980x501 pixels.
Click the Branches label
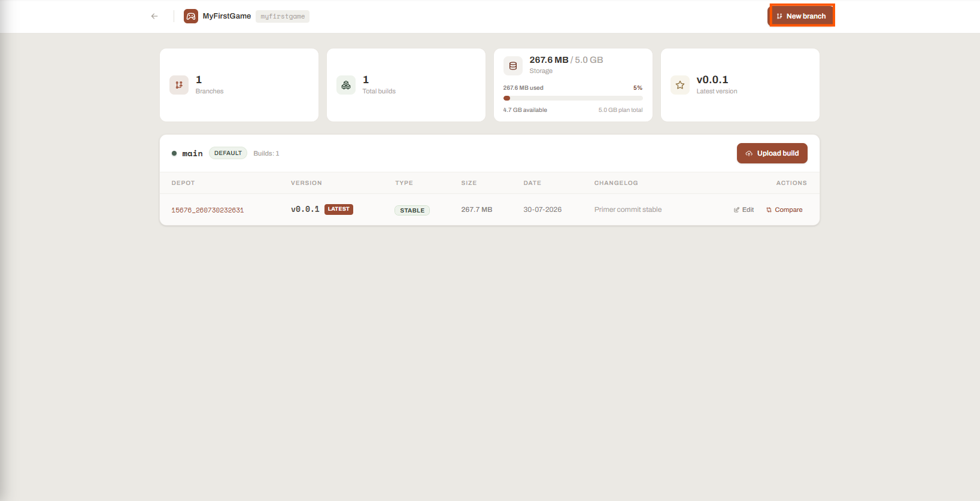coord(210,92)
